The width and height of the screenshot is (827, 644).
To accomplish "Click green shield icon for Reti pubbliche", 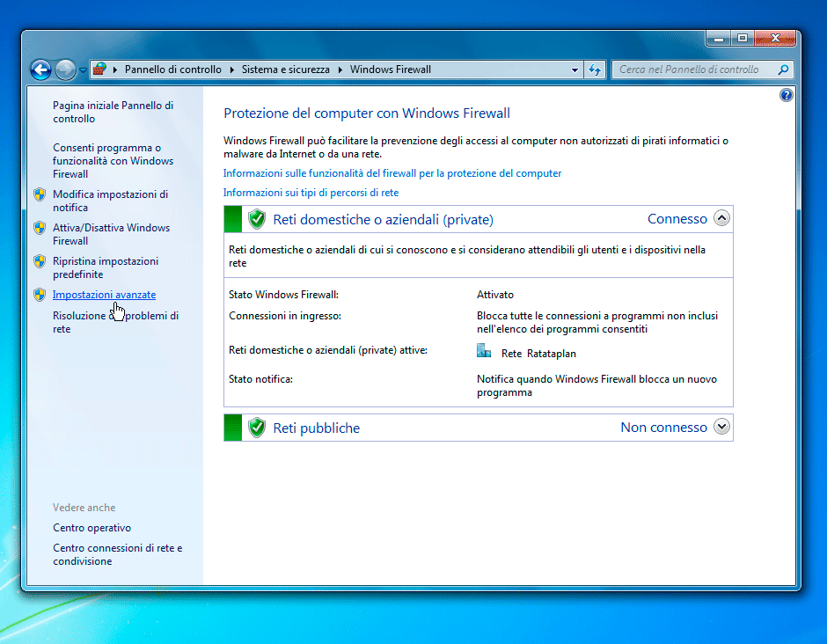I will (x=257, y=428).
